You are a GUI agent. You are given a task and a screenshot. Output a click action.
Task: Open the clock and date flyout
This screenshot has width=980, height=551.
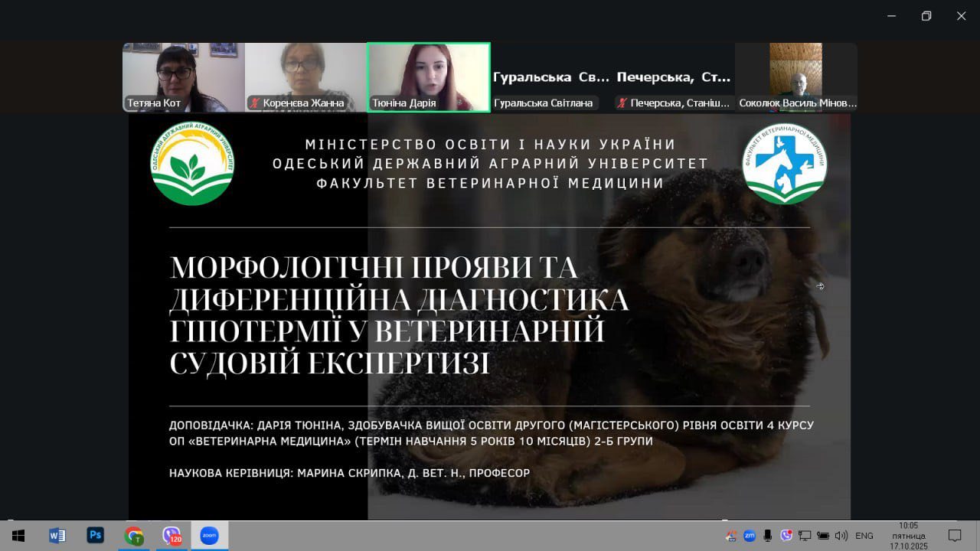908,536
